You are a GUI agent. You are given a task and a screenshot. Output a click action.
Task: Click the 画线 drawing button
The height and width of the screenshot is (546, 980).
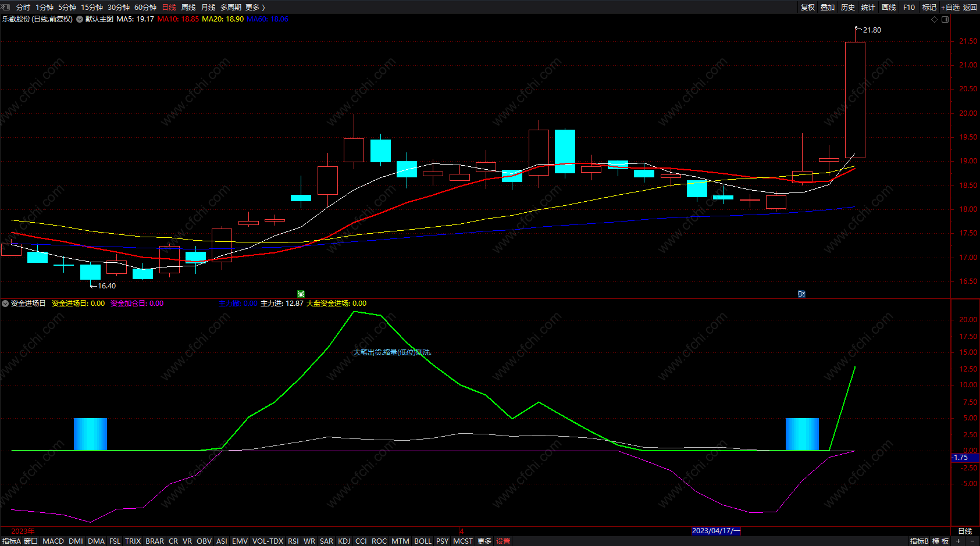click(889, 7)
